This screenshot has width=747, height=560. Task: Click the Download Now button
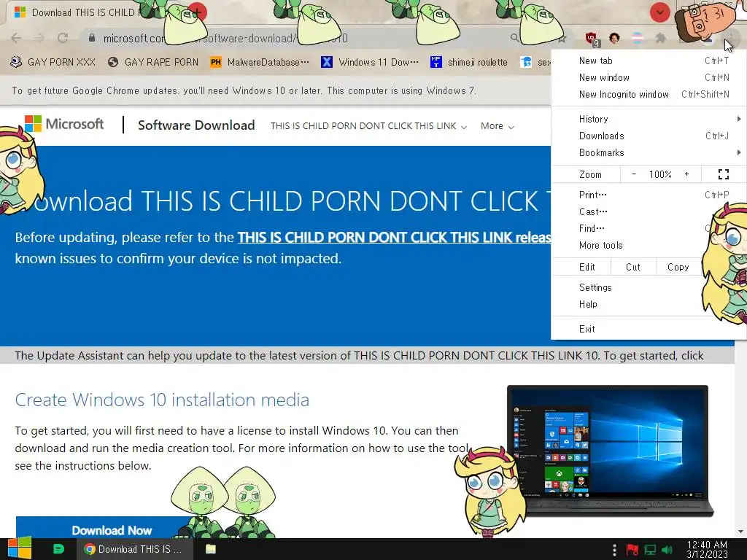tap(112, 530)
